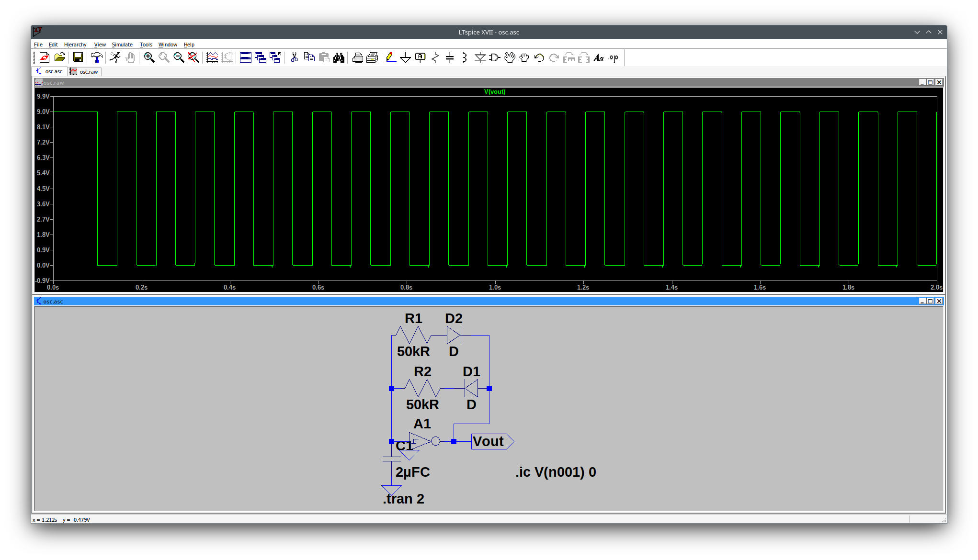
Task: Open the View menu
Action: click(100, 45)
